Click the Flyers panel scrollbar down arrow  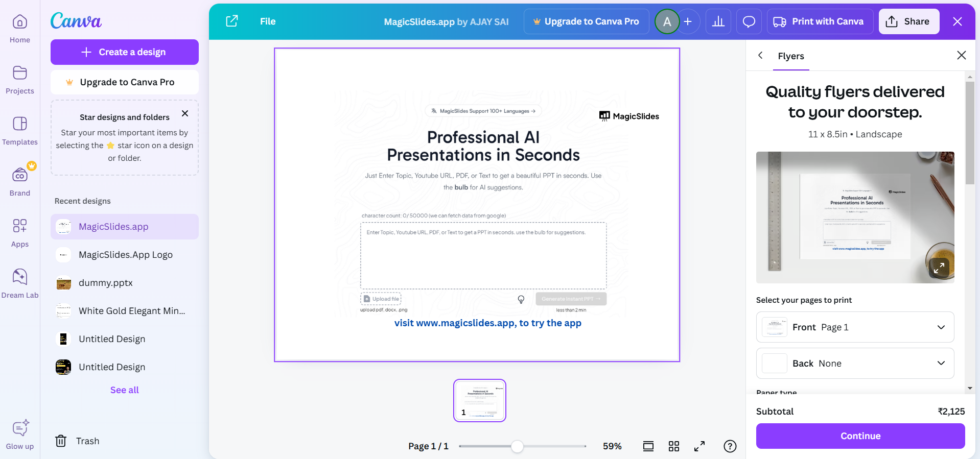coord(970,389)
